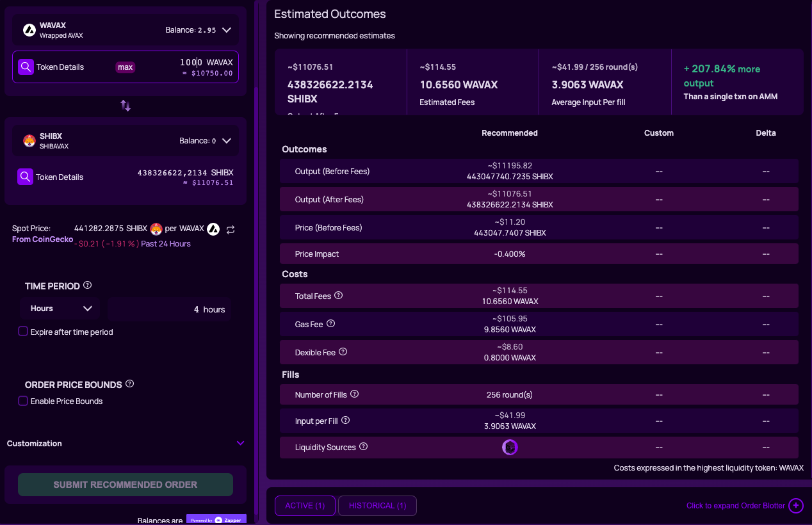The width and height of the screenshot is (812, 525).
Task: Click the + 207.84% more output text
Action: pos(722,76)
